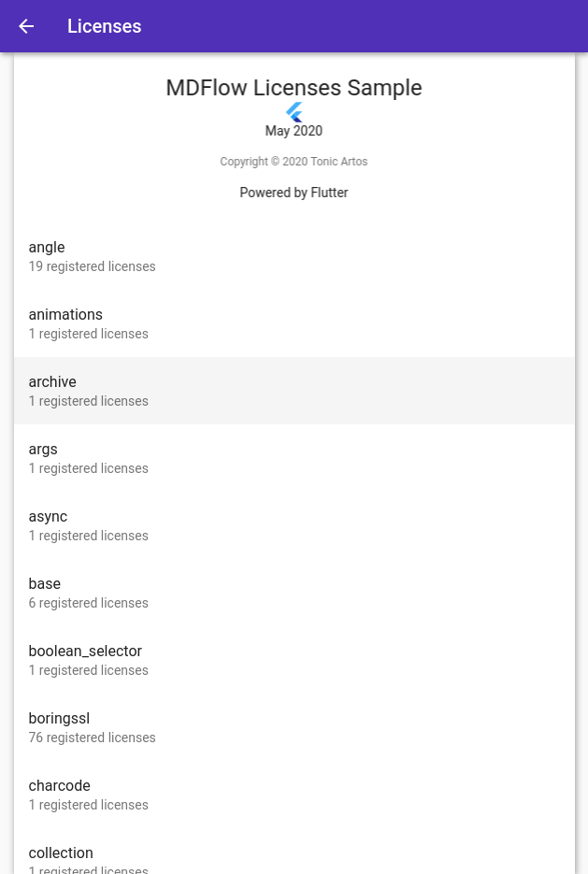
Task: Click the Flutter logo below the title
Action: 294,112
